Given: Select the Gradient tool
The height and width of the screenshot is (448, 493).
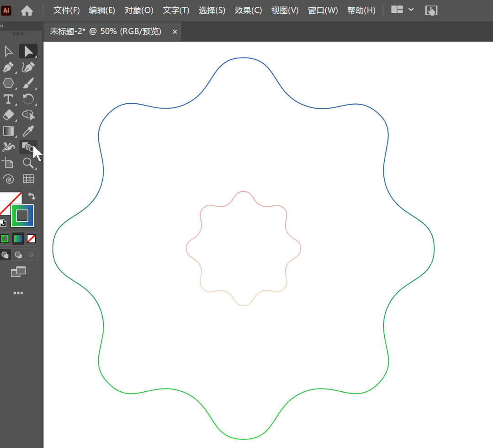Looking at the screenshot, I should [9, 131].
